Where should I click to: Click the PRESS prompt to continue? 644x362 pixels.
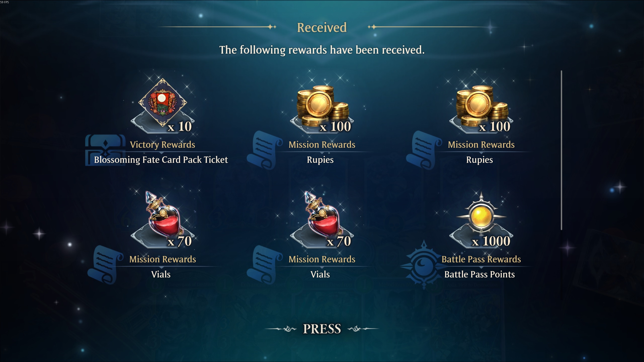[322, 329]
